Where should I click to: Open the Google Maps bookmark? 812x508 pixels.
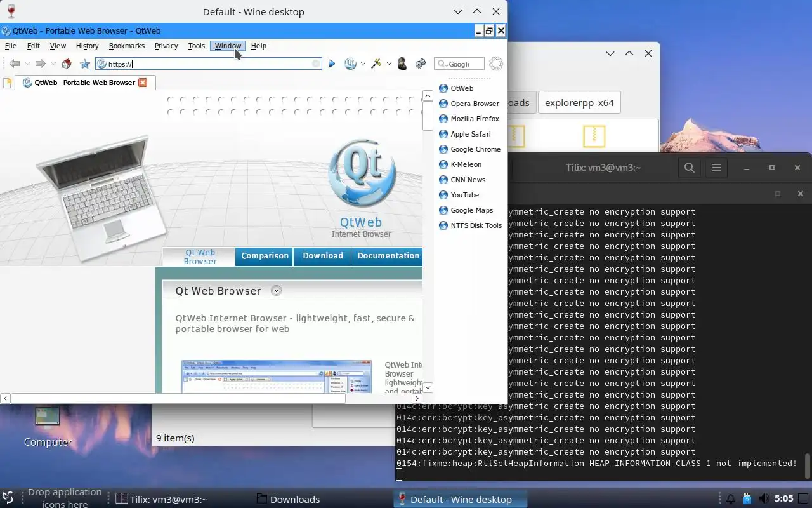coord(466,210)
